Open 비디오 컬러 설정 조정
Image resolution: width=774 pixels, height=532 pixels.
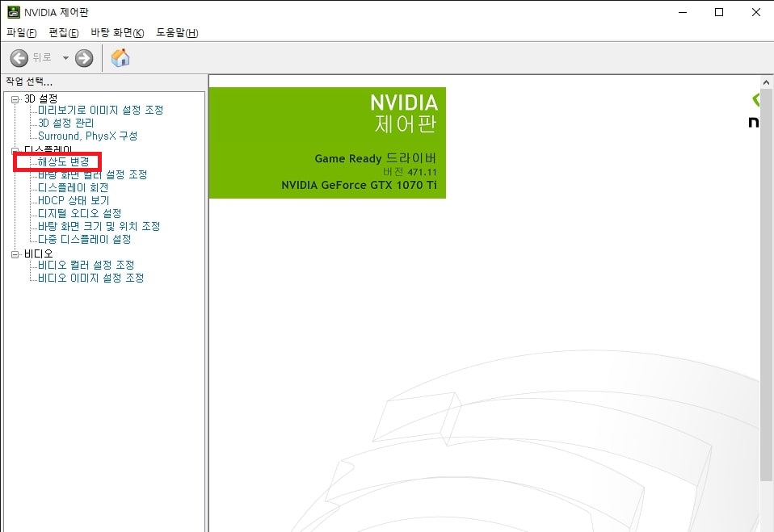[86, 265]
